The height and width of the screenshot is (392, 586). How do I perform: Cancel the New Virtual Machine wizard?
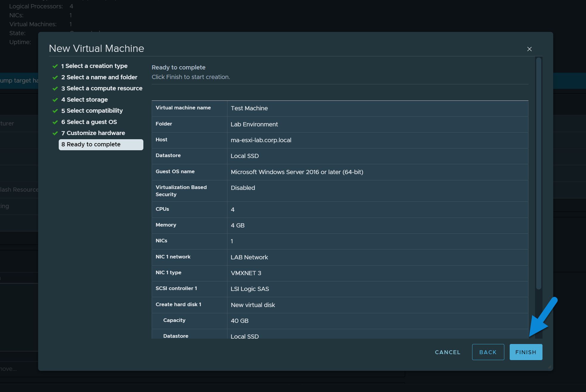coord(447,352)
